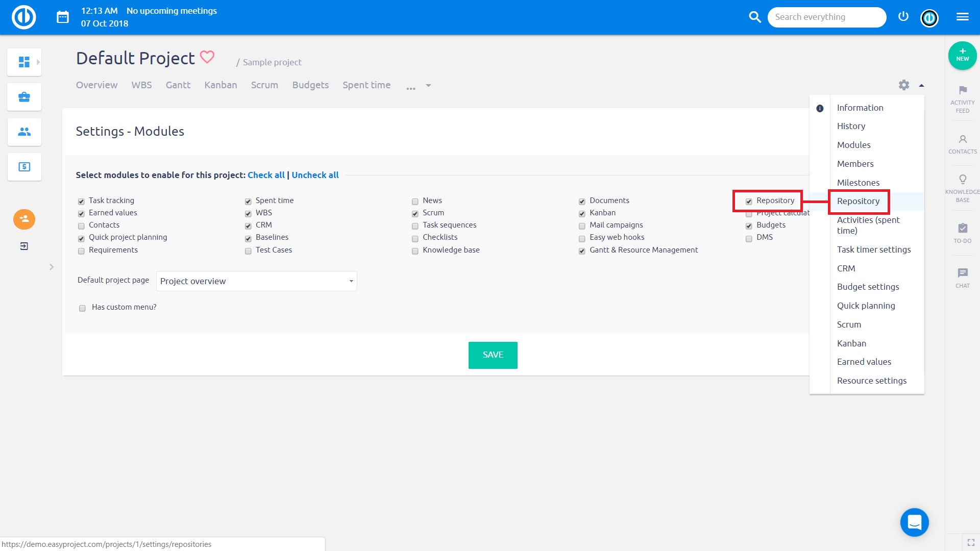Collapse the settings menu with the chevron arrow

[922, 85]
